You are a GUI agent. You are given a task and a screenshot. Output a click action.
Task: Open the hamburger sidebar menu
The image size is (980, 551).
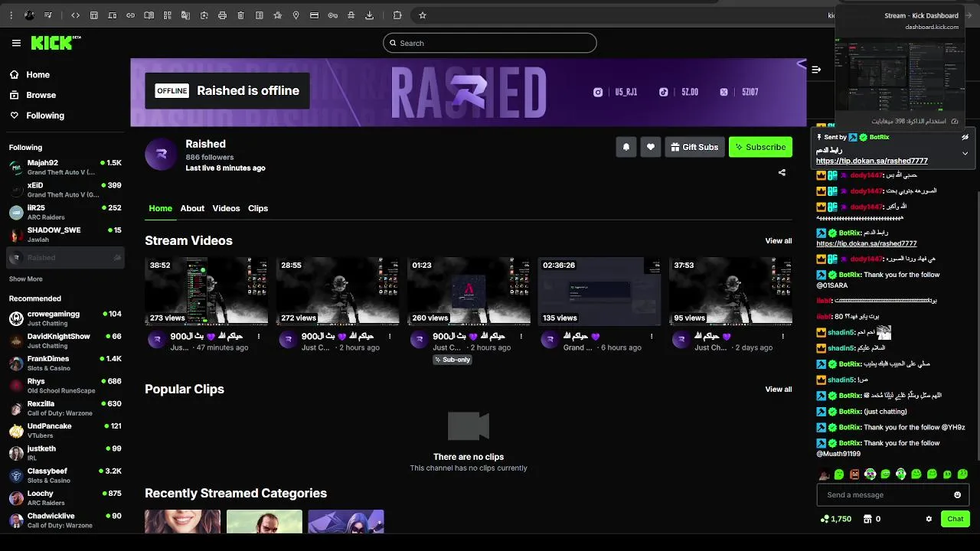coord(16,43)
